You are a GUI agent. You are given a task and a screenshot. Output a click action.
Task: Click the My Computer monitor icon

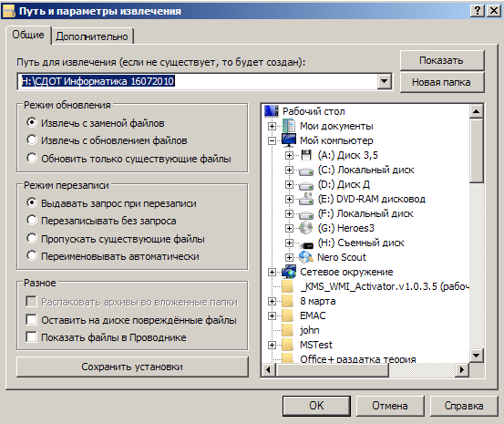(289, 140)
